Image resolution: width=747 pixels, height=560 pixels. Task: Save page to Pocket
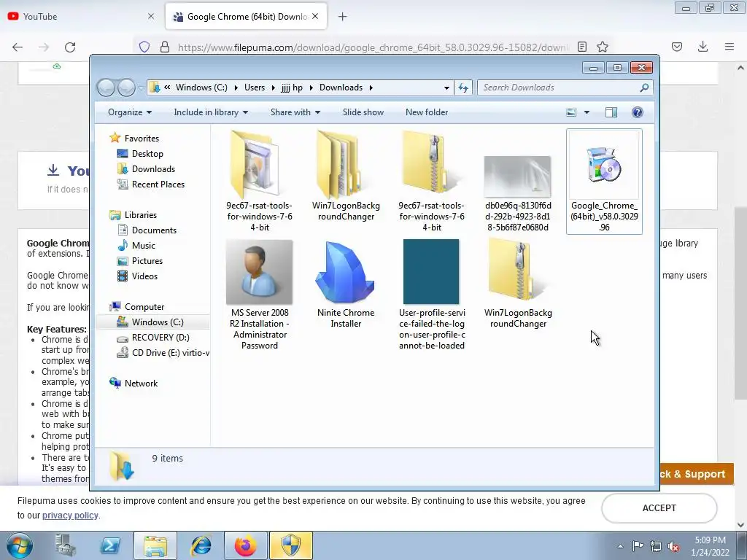677,47
